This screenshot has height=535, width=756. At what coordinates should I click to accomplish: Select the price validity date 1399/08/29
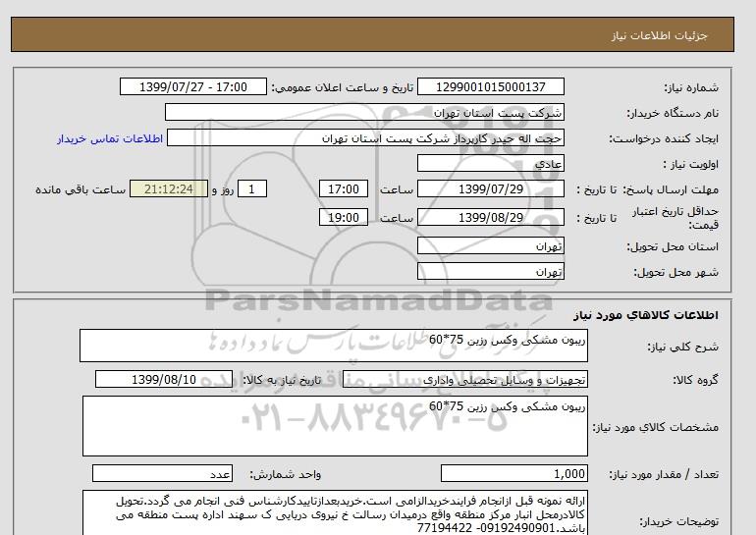490,217
